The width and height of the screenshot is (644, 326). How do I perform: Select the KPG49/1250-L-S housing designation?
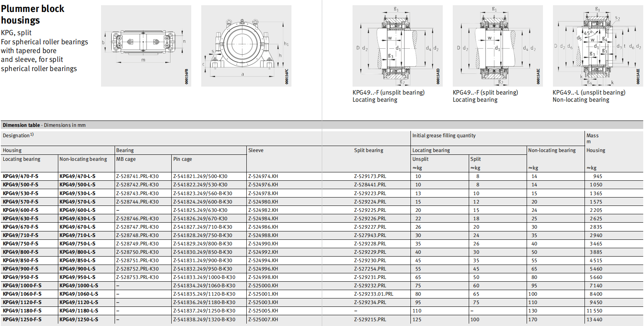[x=79, y=320]
